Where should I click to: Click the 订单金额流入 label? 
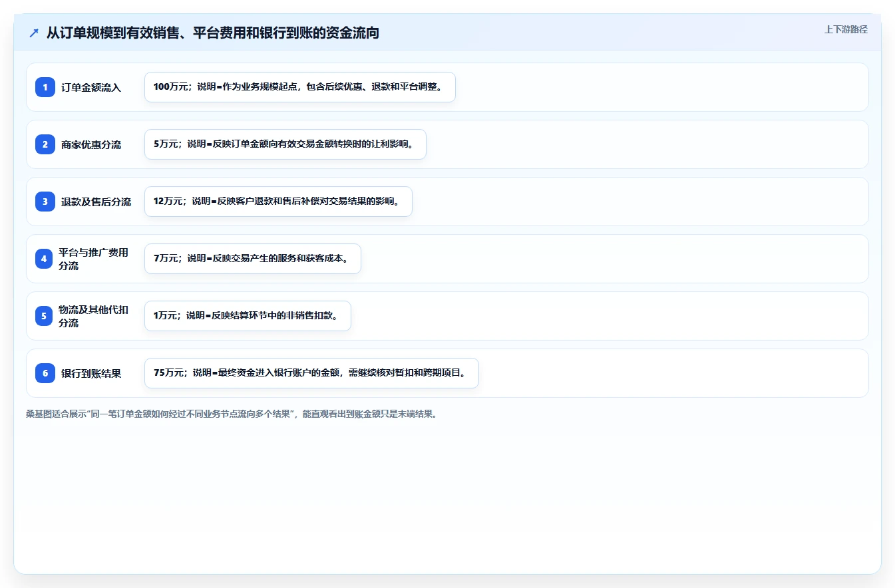tap(91, 87)
